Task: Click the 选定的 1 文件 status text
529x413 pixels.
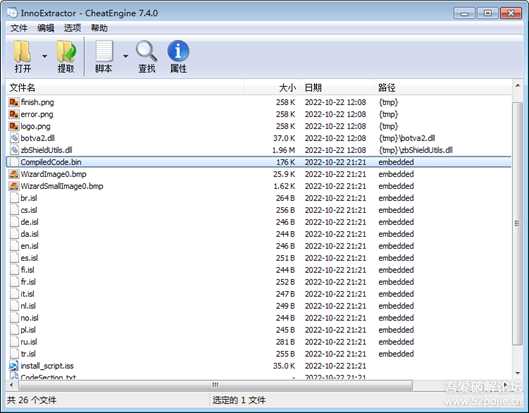Action: 239,401
